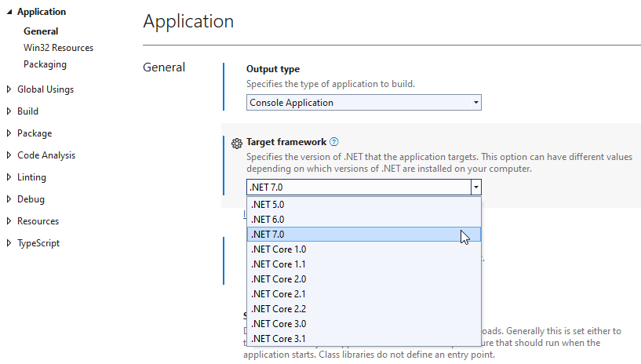Open the Target framework help icon
The height and width of the screenshot is (364, 641).
(x=334, y=142)
